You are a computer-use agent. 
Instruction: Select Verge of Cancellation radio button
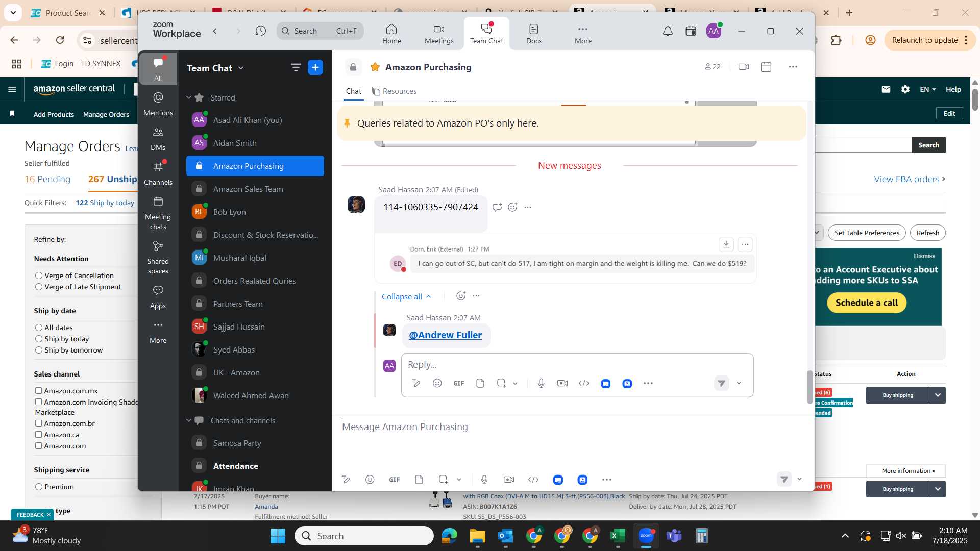(x=38, y=275)
